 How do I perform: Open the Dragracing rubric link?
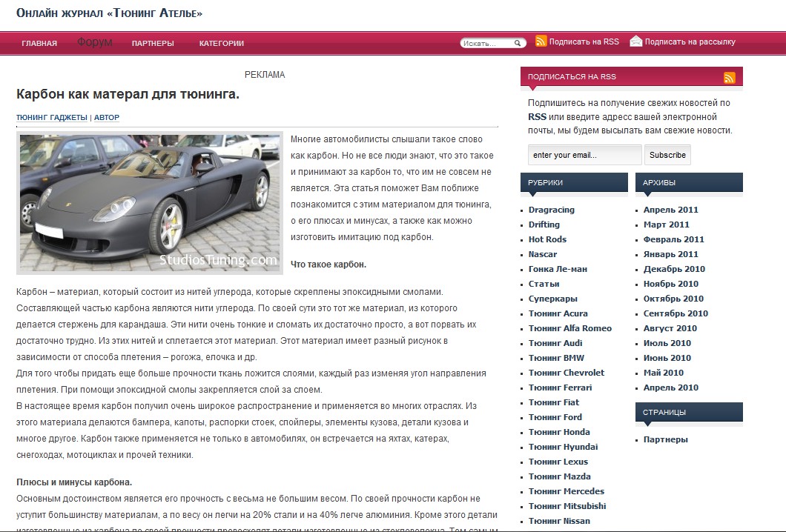tap(551, 210)
